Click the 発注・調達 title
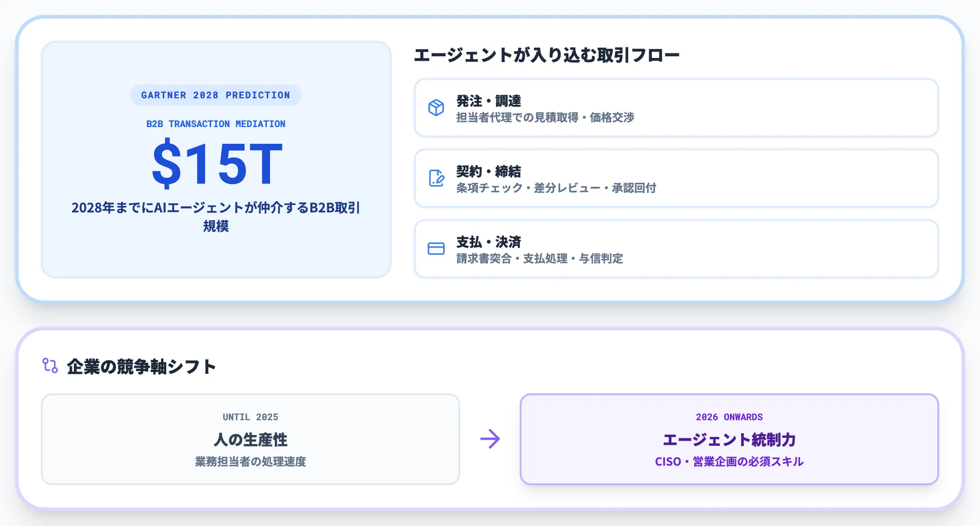 coord(489,101)
